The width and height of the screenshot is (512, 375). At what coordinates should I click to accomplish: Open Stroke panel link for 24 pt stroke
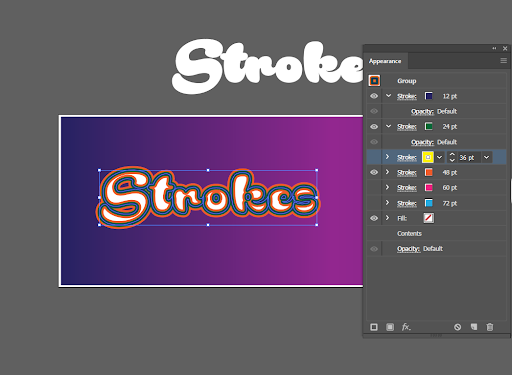click(407, 127)
